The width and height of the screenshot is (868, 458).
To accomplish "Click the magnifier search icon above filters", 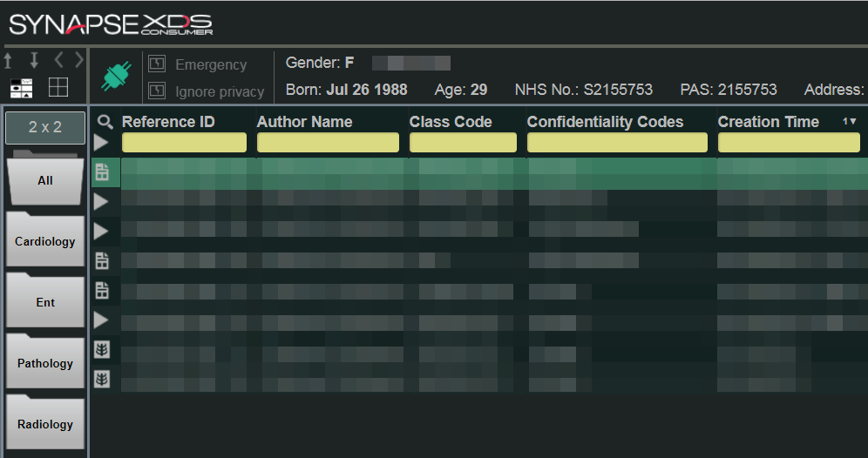I will tap(105, 122).
